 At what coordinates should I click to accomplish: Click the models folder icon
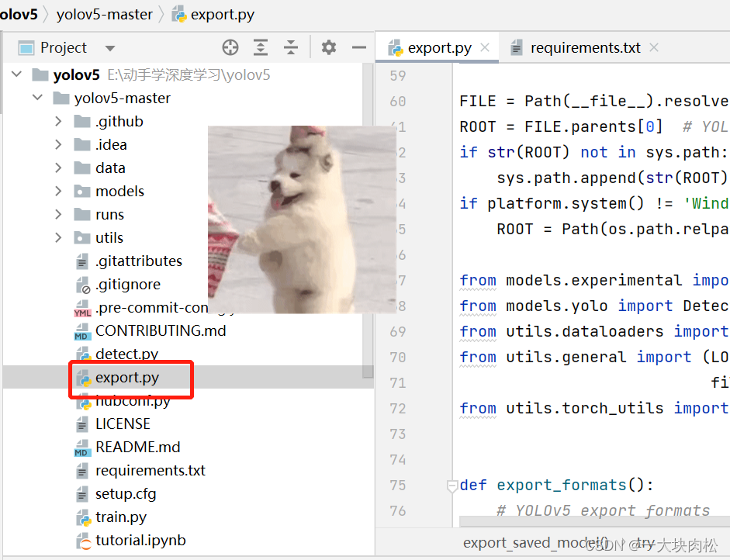(82, 192)
